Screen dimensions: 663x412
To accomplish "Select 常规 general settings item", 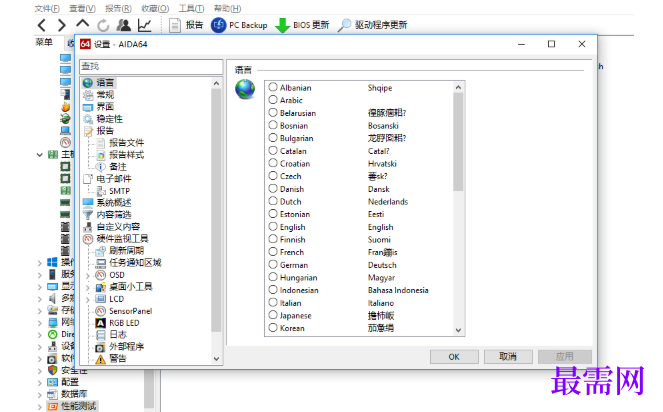I will click(x=99, y=95).
